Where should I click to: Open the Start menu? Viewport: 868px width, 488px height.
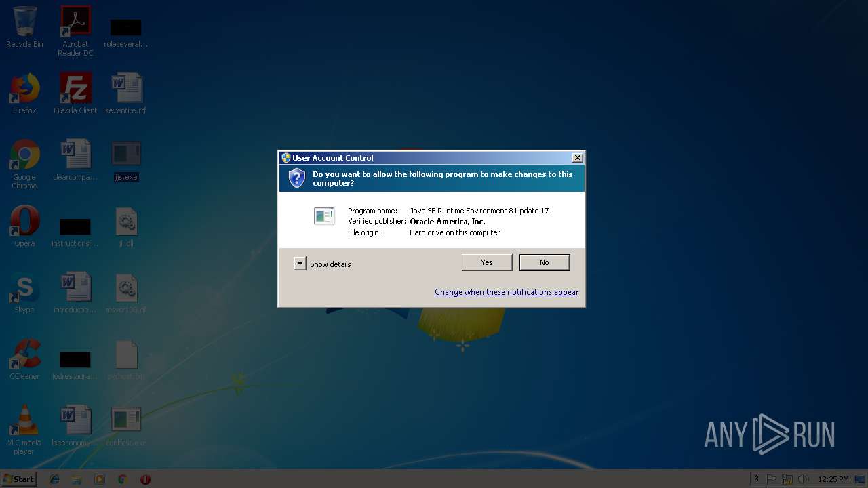pyautogui.click(x=18, y=479)
